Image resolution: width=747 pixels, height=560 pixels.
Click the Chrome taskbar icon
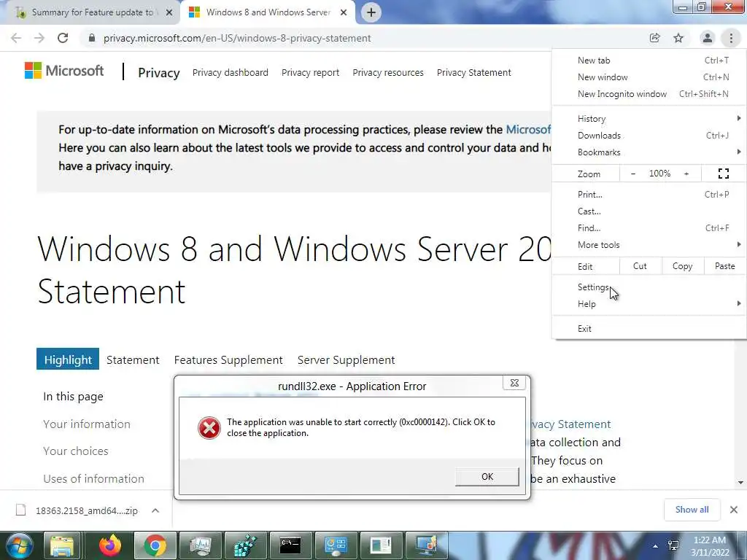(x=155, y=545)
